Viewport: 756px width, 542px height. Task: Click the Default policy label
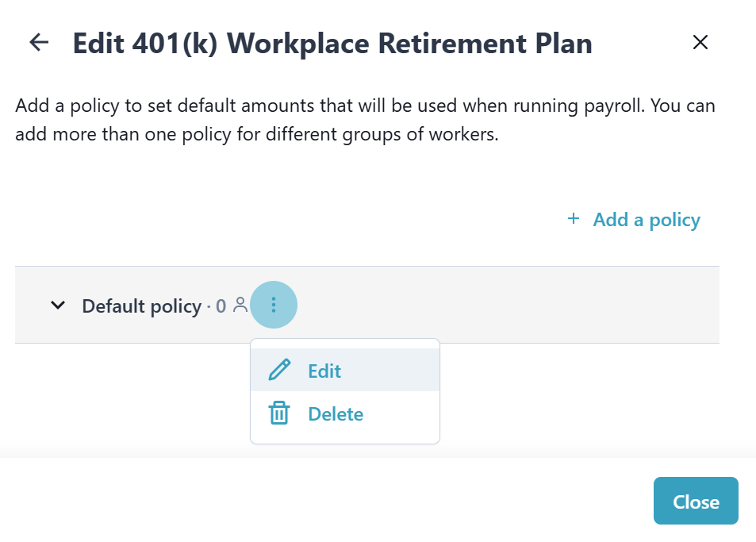(141, 306)
